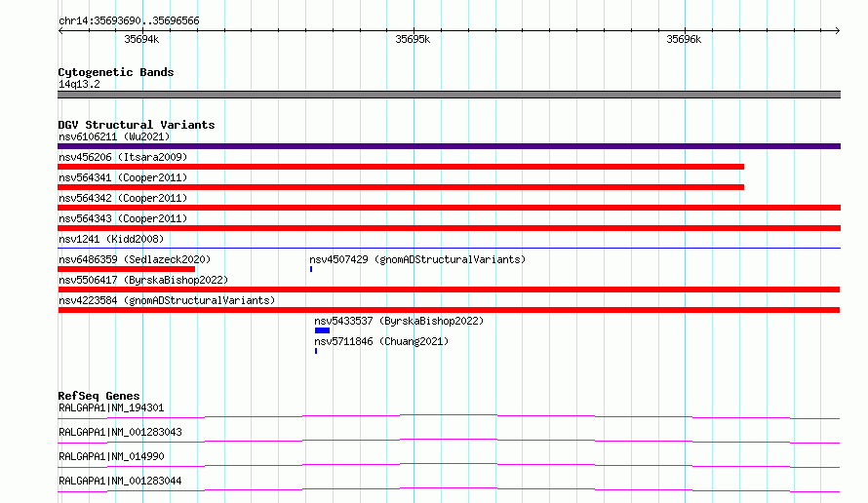Click the blue nsv5433537 variant block
Screen dimensions: 868x503
[x=322, y=330]
